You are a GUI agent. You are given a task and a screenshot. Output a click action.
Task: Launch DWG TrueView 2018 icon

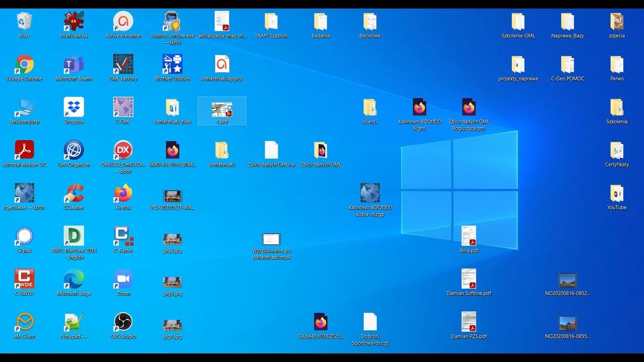[x=74, y=236]
